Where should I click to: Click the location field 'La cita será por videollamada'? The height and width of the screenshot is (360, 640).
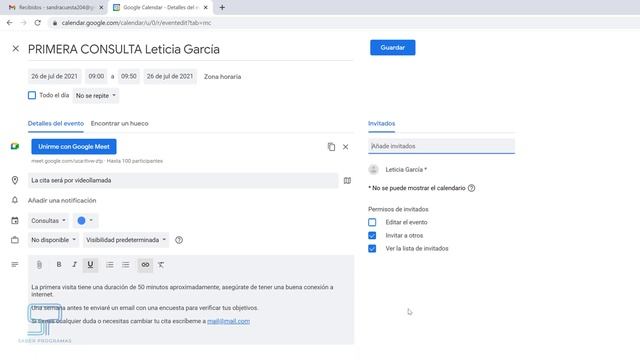point(183,180)
